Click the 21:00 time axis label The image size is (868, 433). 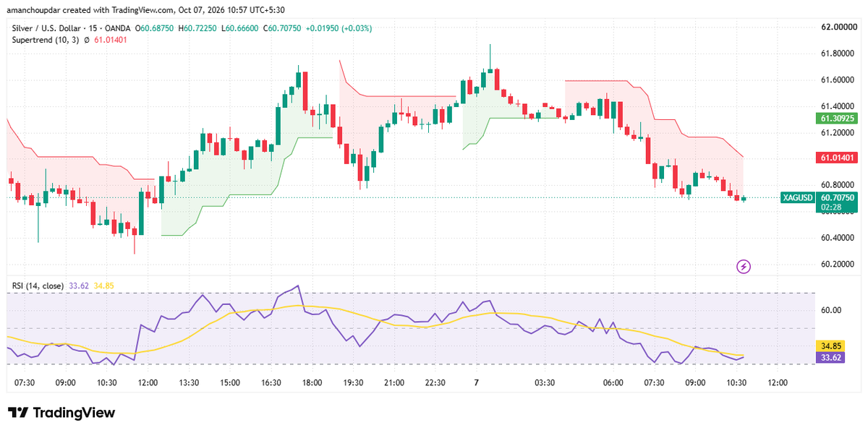394,382
